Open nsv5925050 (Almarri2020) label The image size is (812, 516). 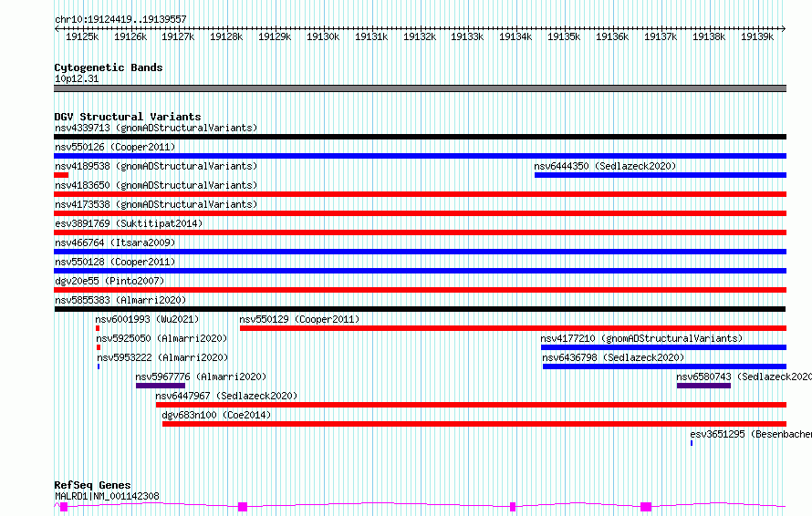(x=161, y=338)
